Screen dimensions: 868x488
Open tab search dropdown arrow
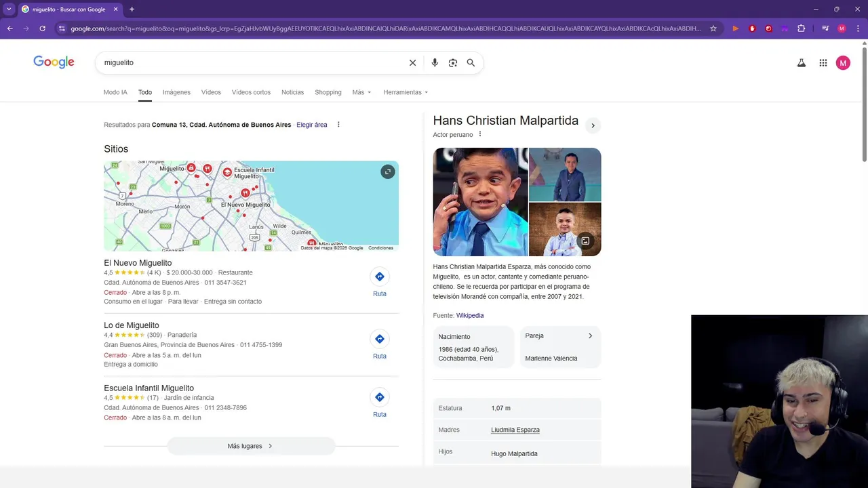(x=9, y=9)
